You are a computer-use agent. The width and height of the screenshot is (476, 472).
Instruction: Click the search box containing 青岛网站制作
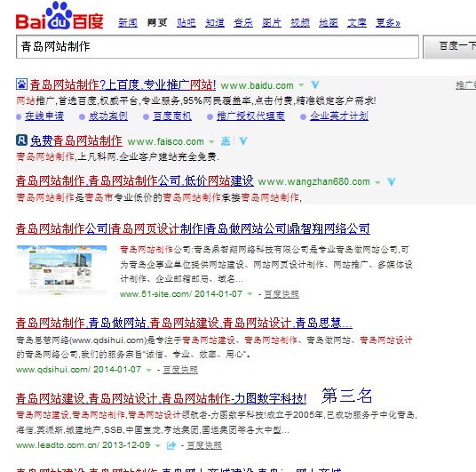(218, 46)
